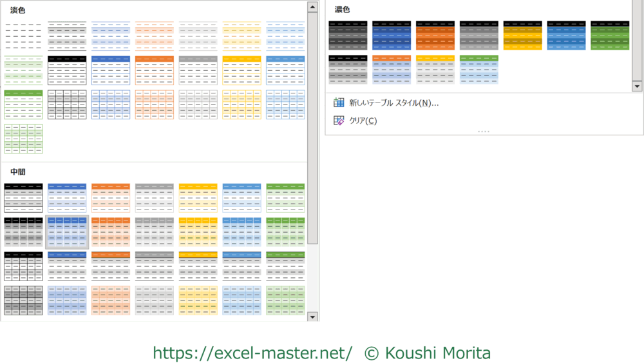This screenshot has width=644, height=363.
Task: Select the plain no-color style in 淡色 section
Action: (x=23, y=36)
